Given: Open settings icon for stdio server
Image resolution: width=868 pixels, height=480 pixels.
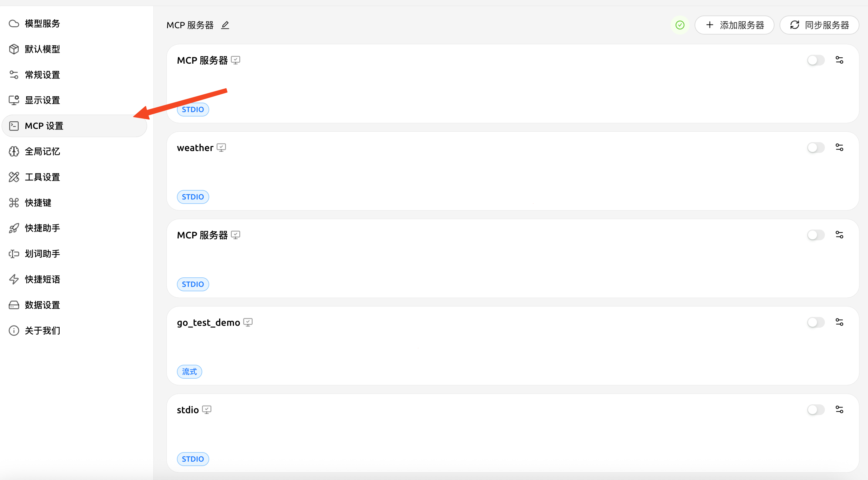Looking at the screenshot, I should [x=839, y=410].
